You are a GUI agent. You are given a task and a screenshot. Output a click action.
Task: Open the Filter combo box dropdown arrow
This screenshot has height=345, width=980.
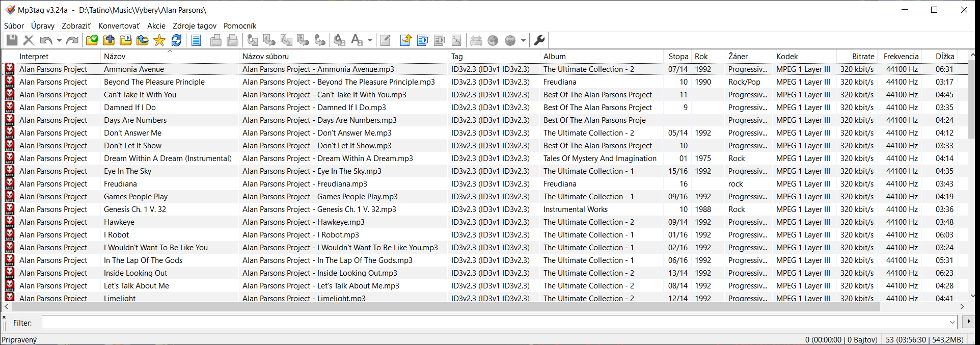tap(952, 323)
